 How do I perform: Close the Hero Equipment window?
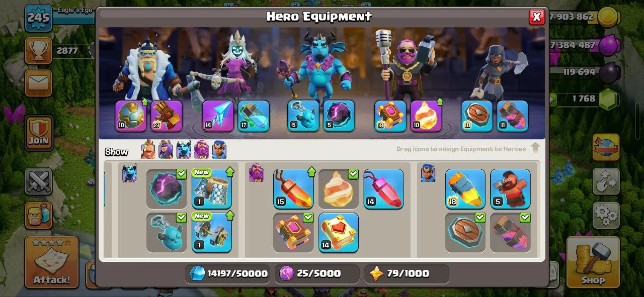pos(537,17)
